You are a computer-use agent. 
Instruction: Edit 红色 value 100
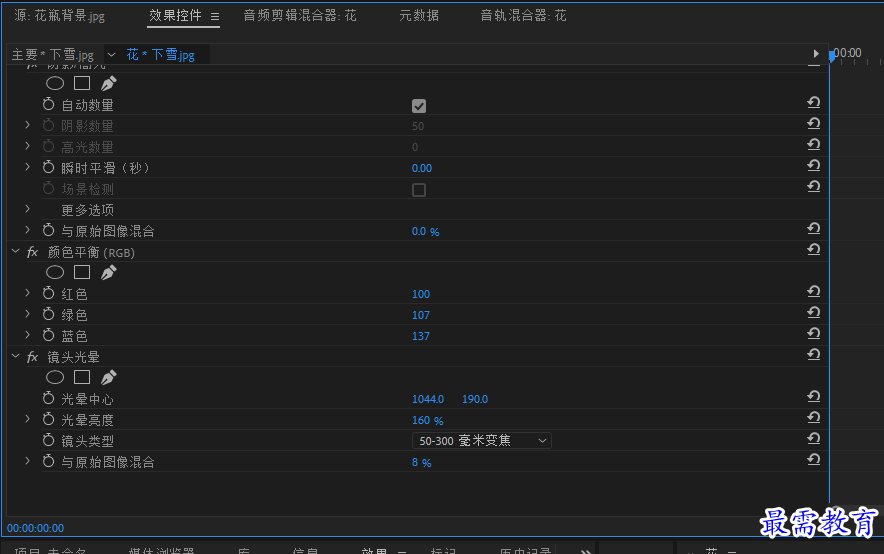421,294
